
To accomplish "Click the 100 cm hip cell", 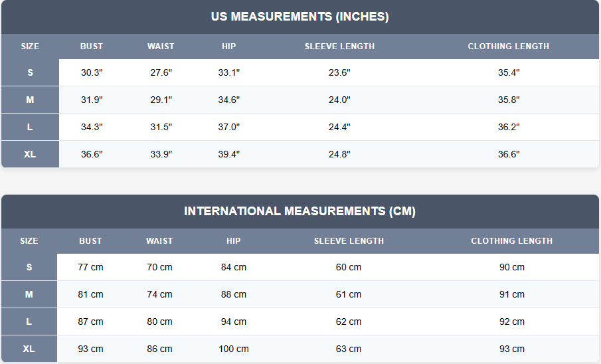I will tap(234, 349).
